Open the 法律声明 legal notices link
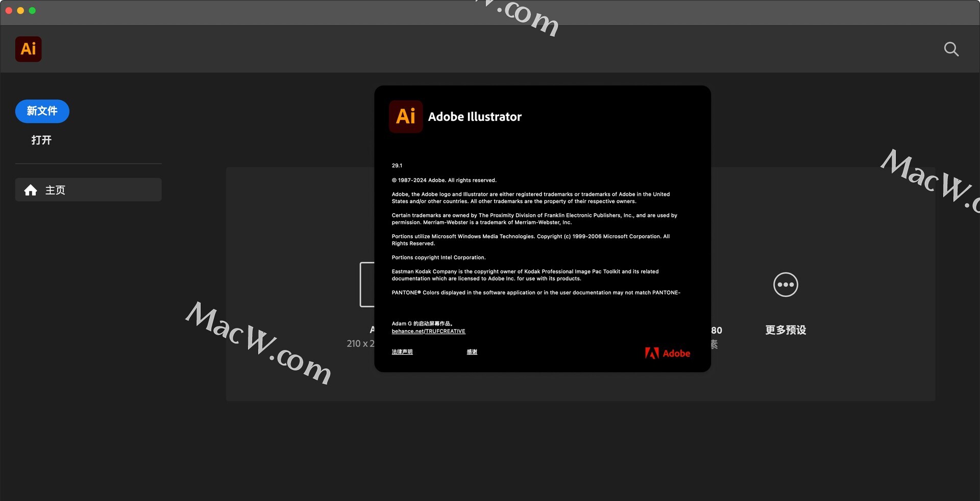Screen dimensions: 980x501 click(402, 352)
